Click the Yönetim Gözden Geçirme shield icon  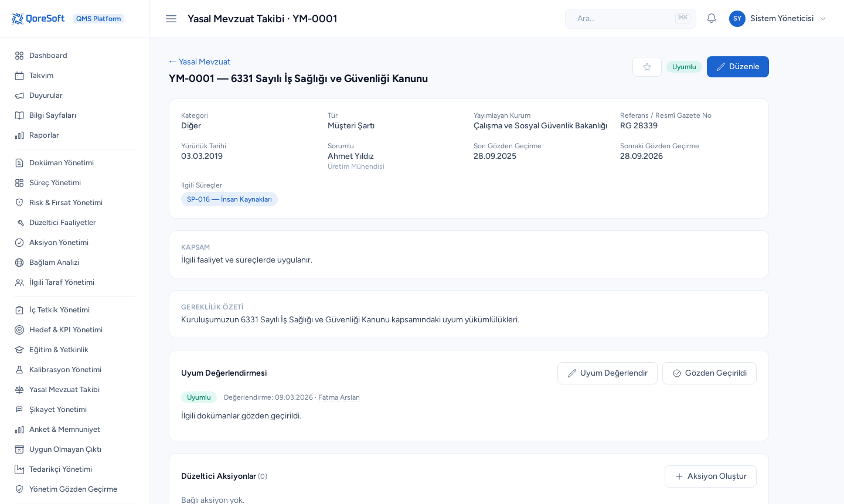click(x=19, y=489)
